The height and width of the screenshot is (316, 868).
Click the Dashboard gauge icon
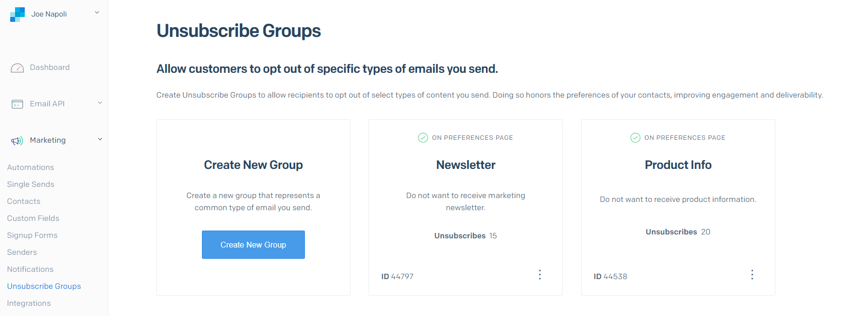[x=17, y=68]
